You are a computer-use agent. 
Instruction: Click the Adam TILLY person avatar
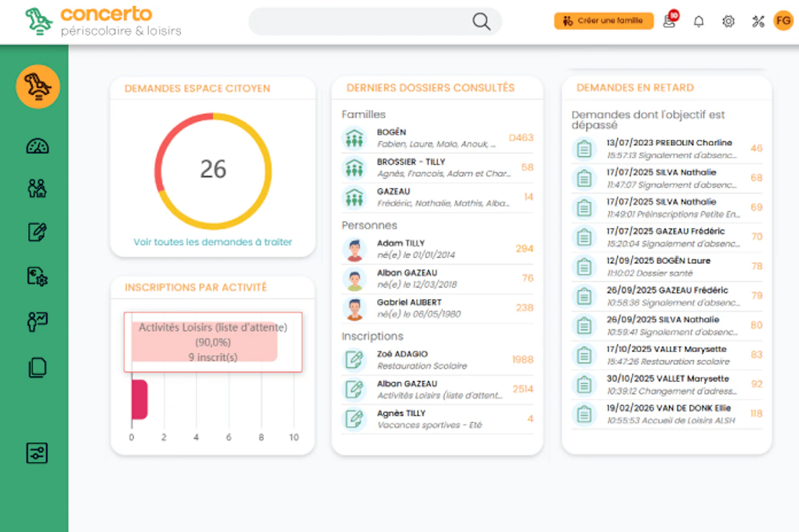[x=355, y=249]
